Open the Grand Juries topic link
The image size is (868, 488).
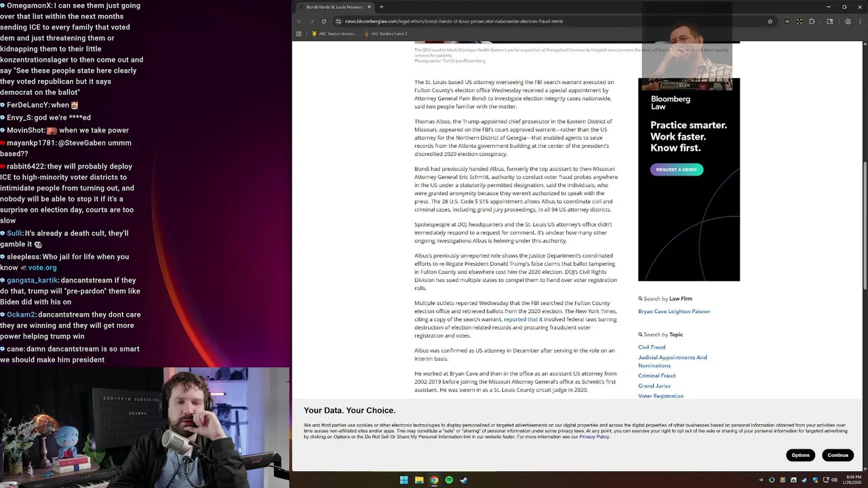click(x=654, y=386)
